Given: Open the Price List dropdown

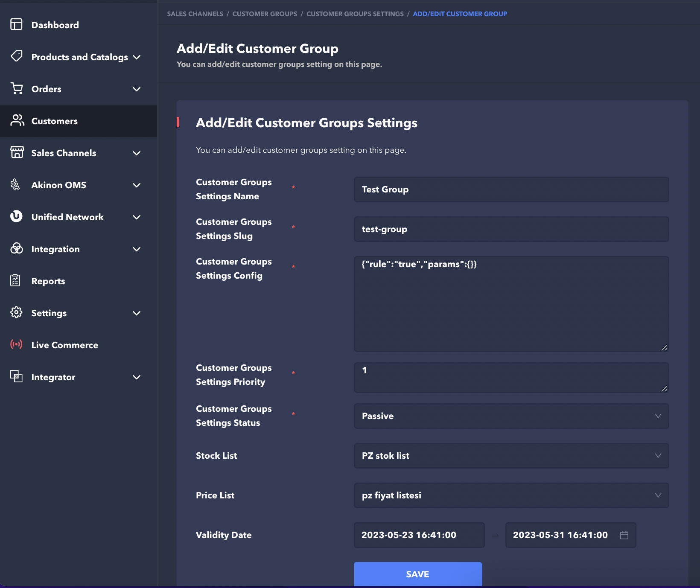Looking at the screenshot, I should tap(511, 495).
